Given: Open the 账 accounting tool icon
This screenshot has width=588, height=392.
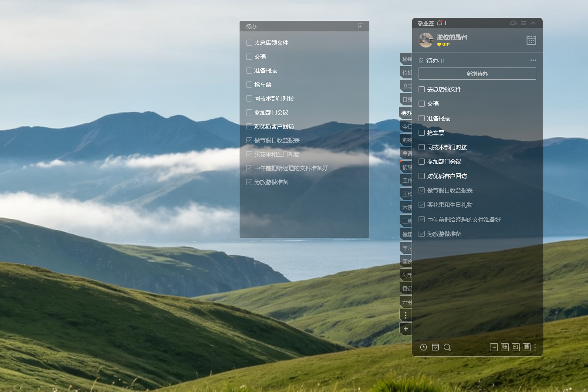Looking at the screenshot, I should [505, 347].
